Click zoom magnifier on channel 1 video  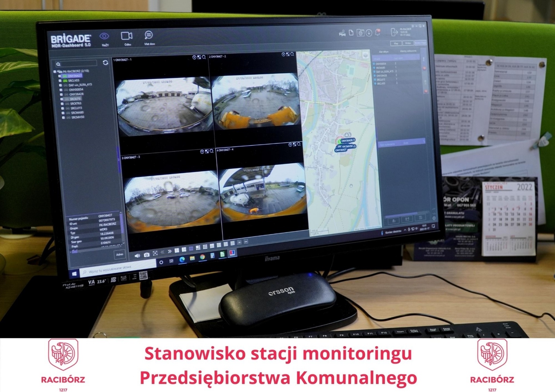point(204,57)
